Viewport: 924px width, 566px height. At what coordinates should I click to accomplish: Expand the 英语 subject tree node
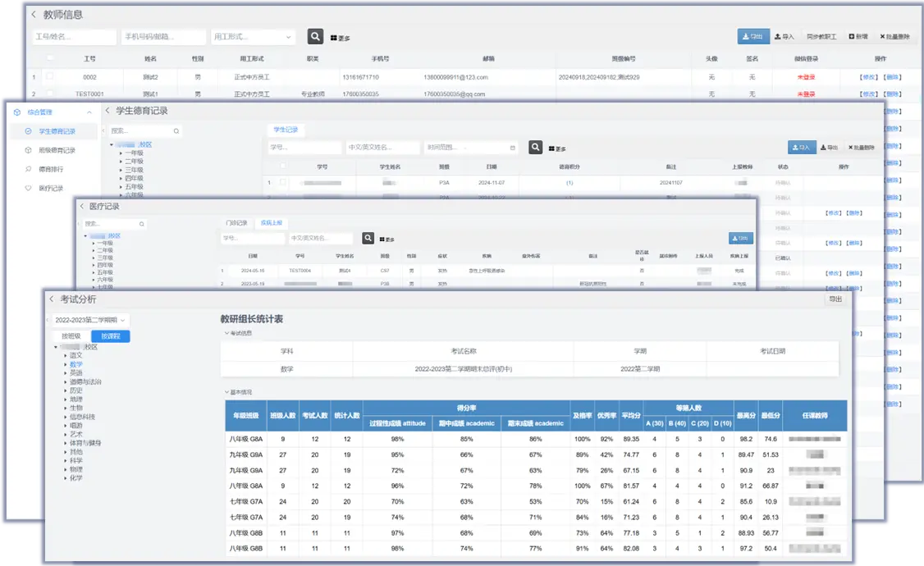[x=66, y=373]
